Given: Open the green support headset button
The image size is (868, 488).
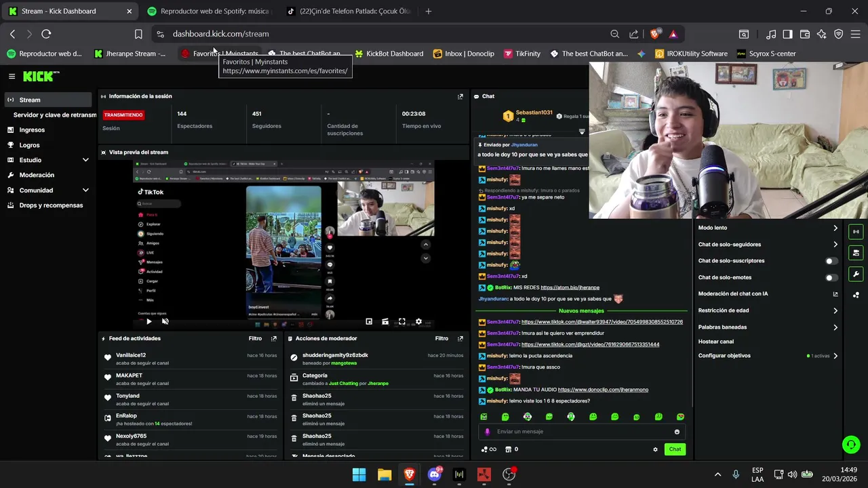Looking at the screenshot, I should (850, 445).
